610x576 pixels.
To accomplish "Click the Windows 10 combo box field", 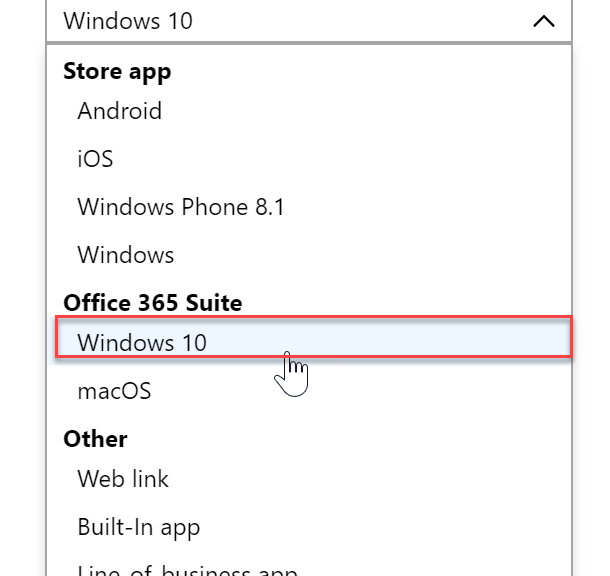I will point(309,21).
